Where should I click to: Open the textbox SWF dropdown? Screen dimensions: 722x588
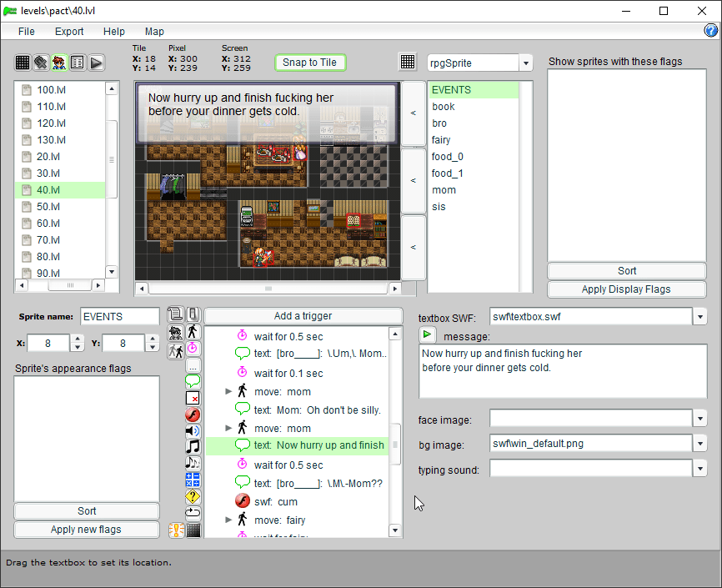[x=700, y=317]
